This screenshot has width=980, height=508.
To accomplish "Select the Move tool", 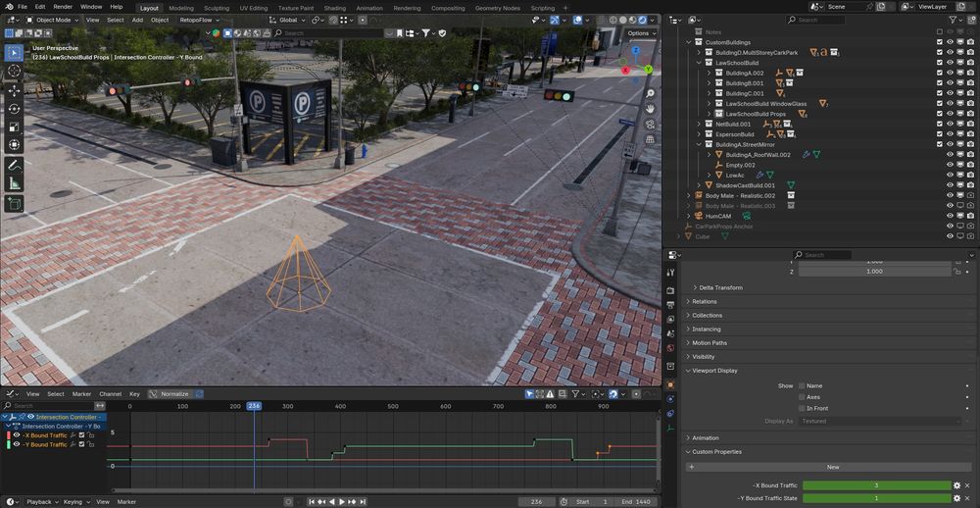I will (x=14, y=90).
